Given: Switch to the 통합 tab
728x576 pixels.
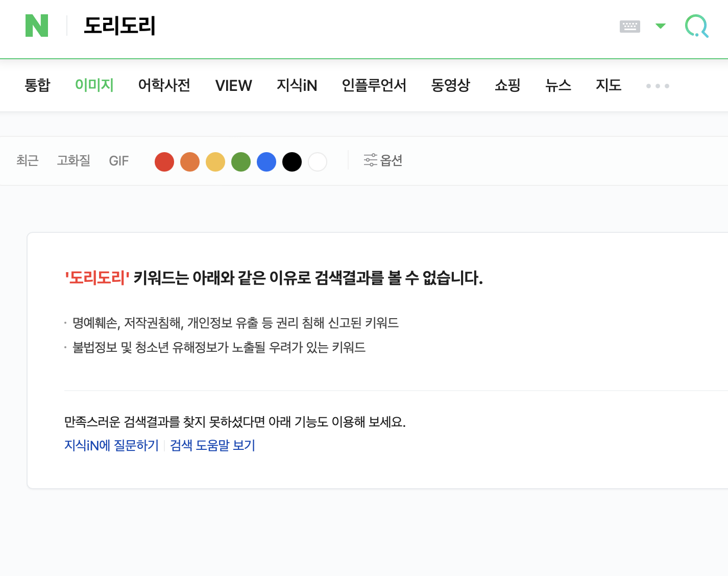Looking at the screenshot, I should (38, 85).
